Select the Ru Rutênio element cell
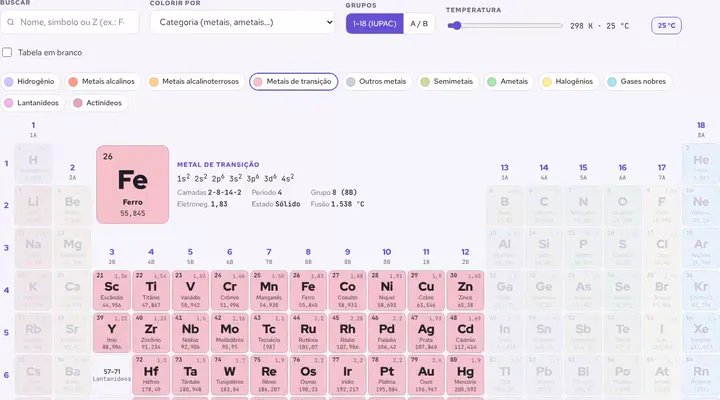The height and width of the screenshot is (400, 720). point(308,333)
